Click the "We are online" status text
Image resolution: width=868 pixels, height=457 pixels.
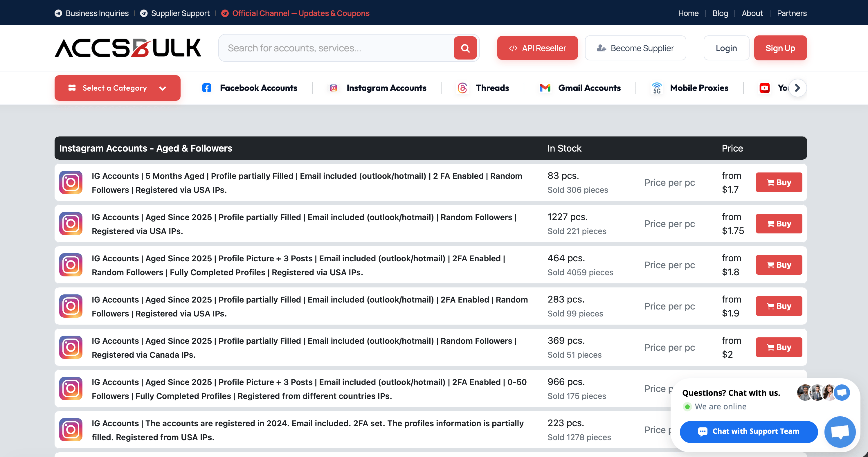pos(721,406)
